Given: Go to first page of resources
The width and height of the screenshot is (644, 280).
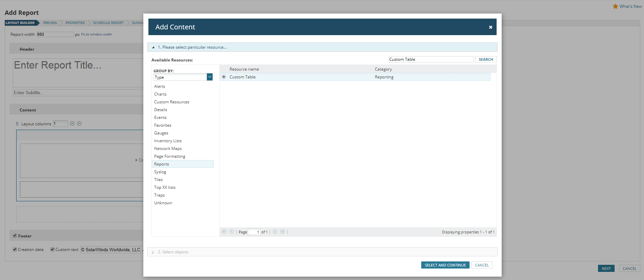Looking at the screenshot, I should pos(224,232).
